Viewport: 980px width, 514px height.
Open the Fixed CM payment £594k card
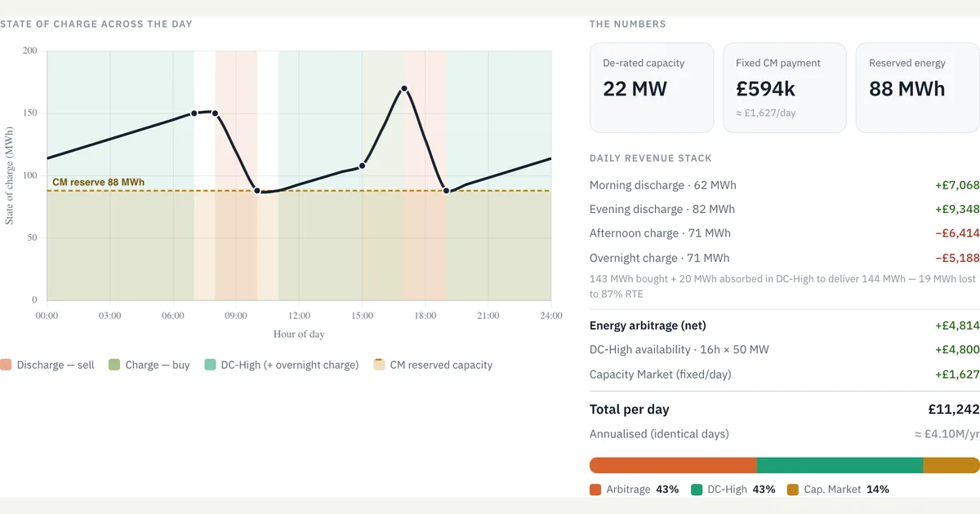(x=784, y=88)
